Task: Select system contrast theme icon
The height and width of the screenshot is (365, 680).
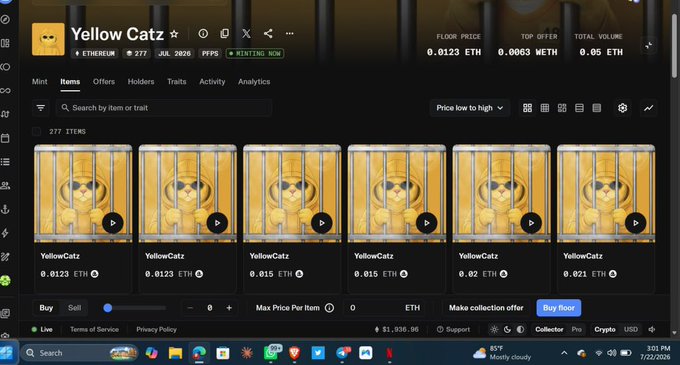Action: click(x=520, y=329)
